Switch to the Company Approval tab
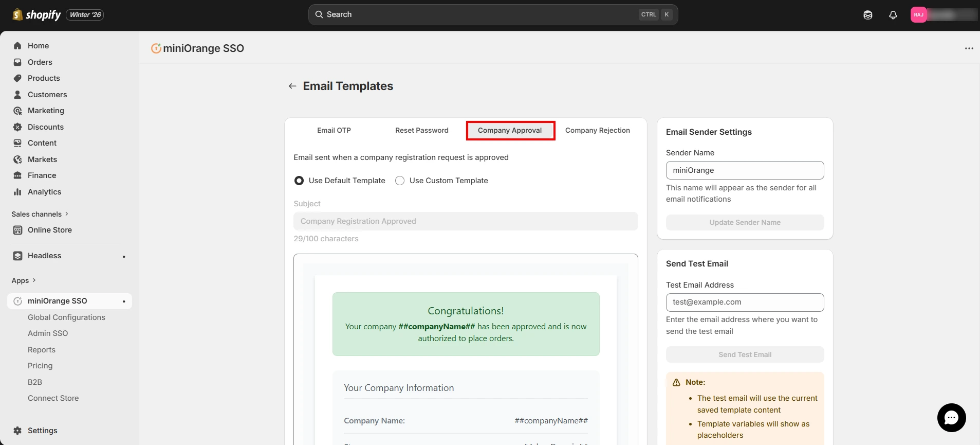Screen dimensions: 980x445 pos(510,130)
